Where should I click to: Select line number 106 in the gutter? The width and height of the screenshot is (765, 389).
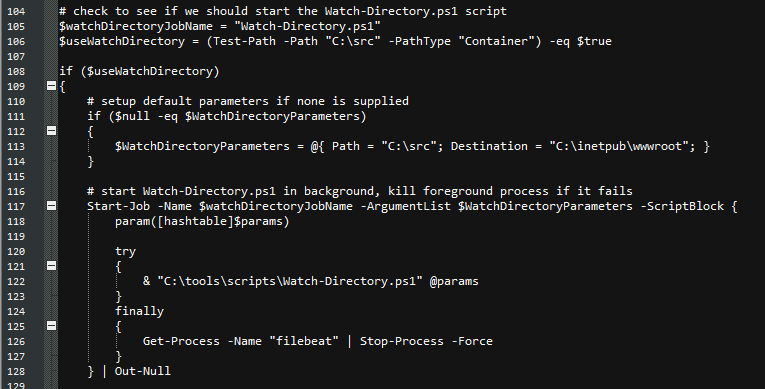click(16, 41)
